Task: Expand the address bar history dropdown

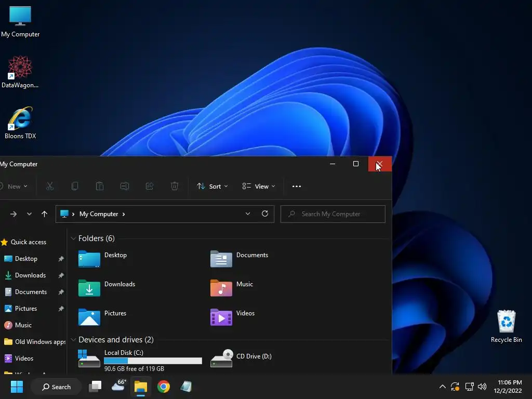Action: pyautogui.click(x=248, y=214)
